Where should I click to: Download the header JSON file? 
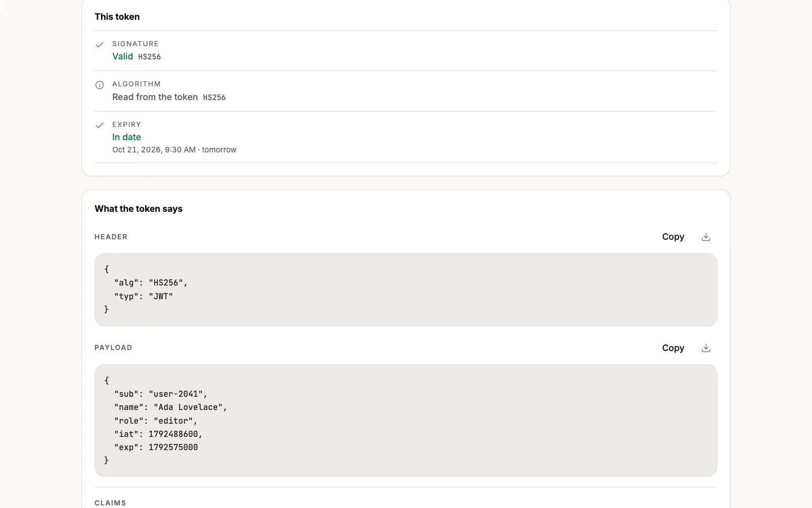pyautogui.click(x=706, y=237)
